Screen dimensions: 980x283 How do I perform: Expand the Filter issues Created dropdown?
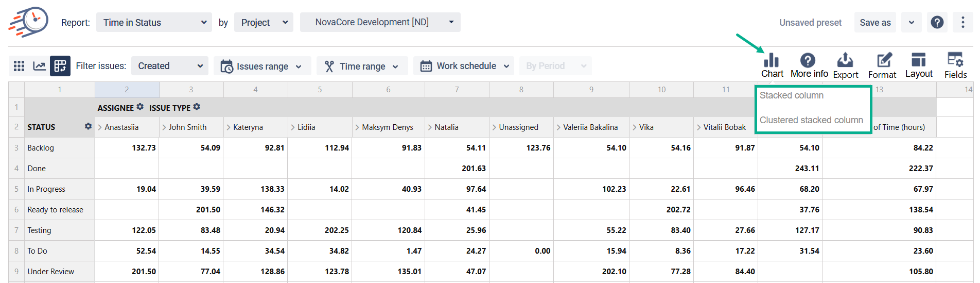tap(170, 66)
